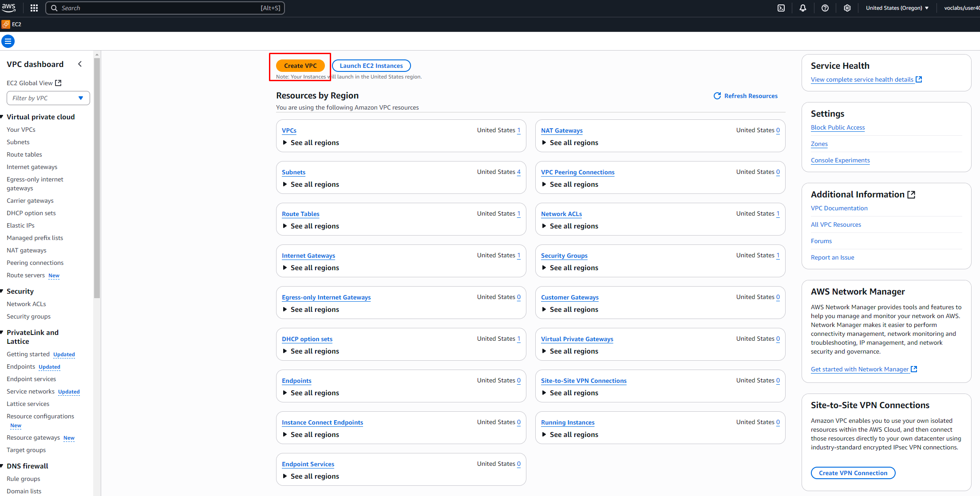The image size is (980, 496).
Task: Open Your VPCs in the sidebar
Action: [x=21, y=130]
